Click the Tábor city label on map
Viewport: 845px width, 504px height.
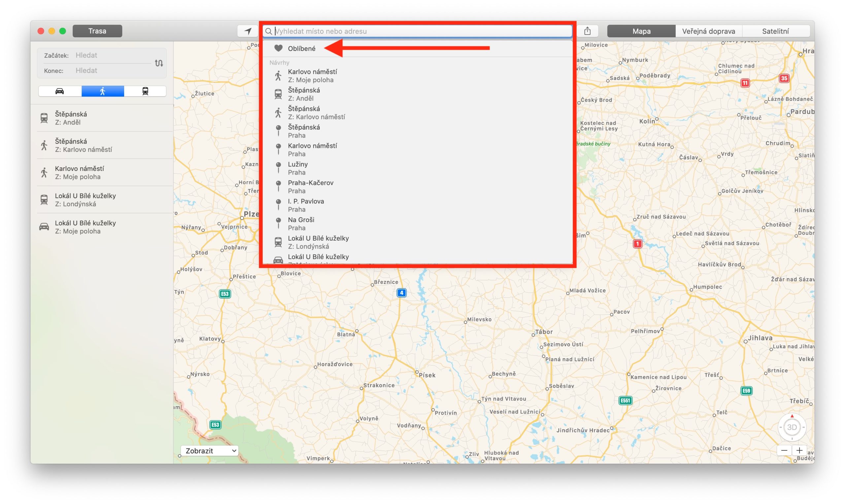544,332
